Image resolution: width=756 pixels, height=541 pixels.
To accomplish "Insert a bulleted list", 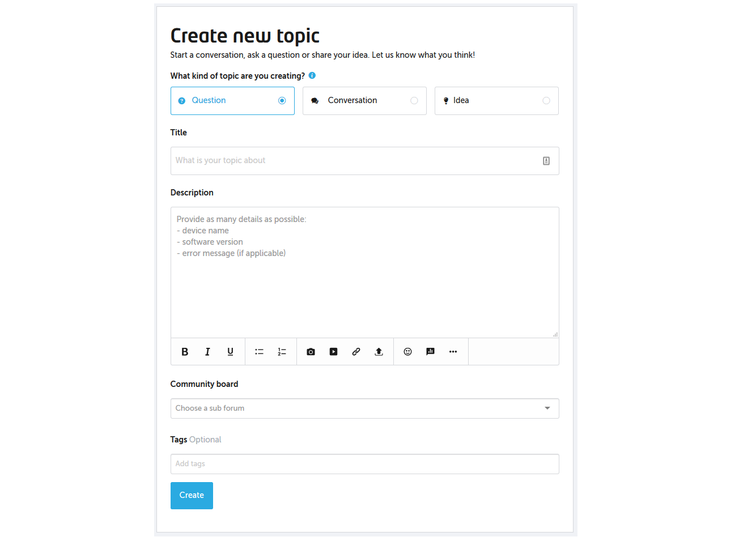I will pyautogui.click(x=260, y=352).
